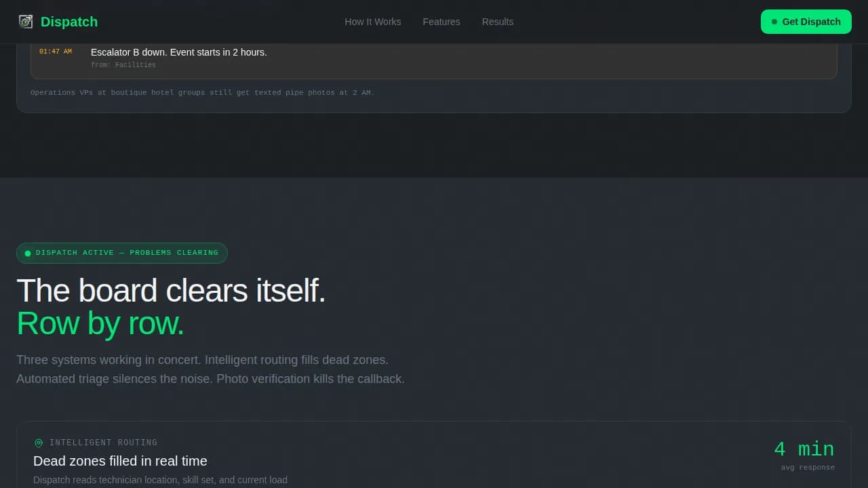Go to the Features nav link
The height and width of the screenshot is (488, 868).
[x=441, y=22]
